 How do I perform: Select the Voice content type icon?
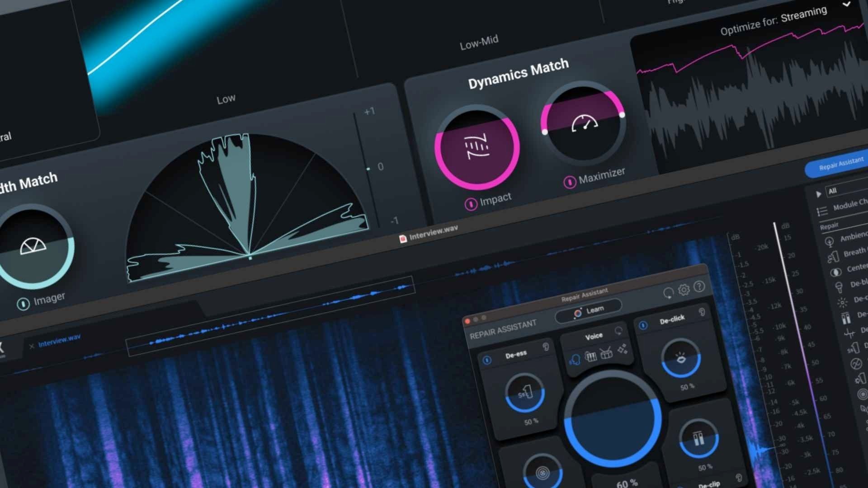[576, 360]
